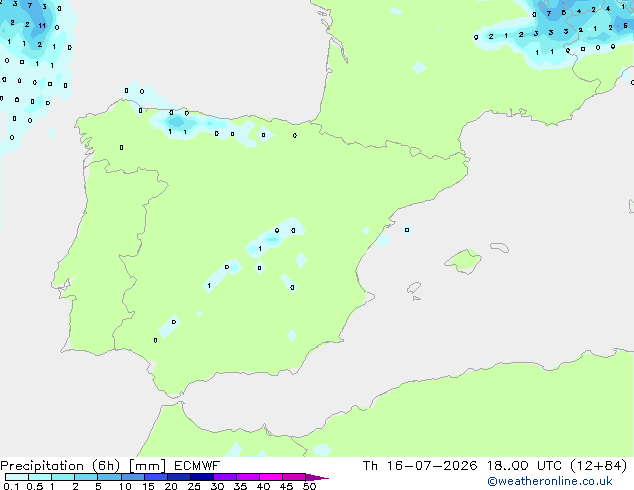Click the 2–5 mm legend swatch
The width and height of the screenshot is (634, 490).
[86, 477]
